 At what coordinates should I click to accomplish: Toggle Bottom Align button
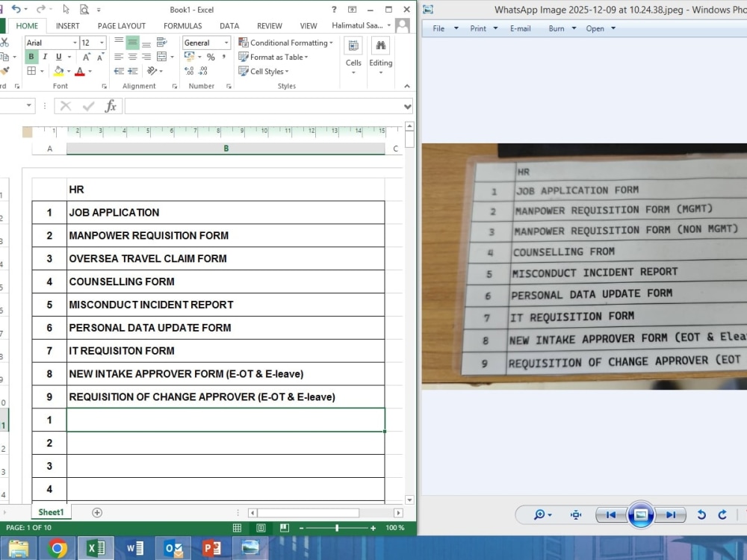[x=146, y=43]
